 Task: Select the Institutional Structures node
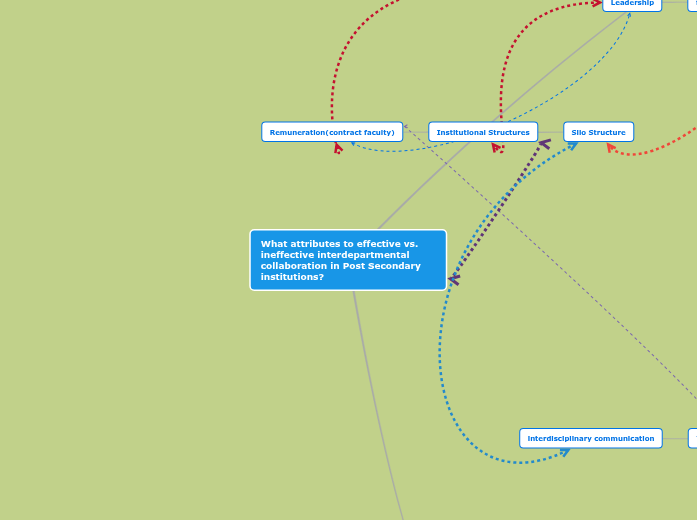[x=483, y=132]
